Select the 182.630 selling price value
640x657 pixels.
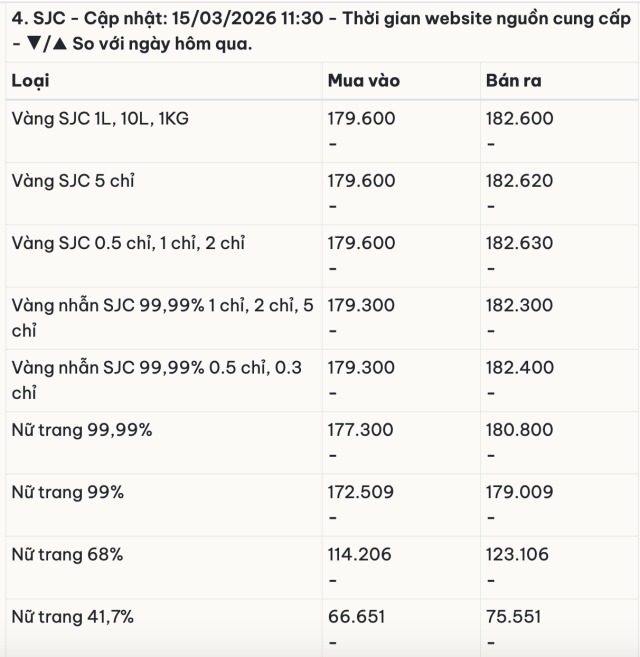pos(519,243)
